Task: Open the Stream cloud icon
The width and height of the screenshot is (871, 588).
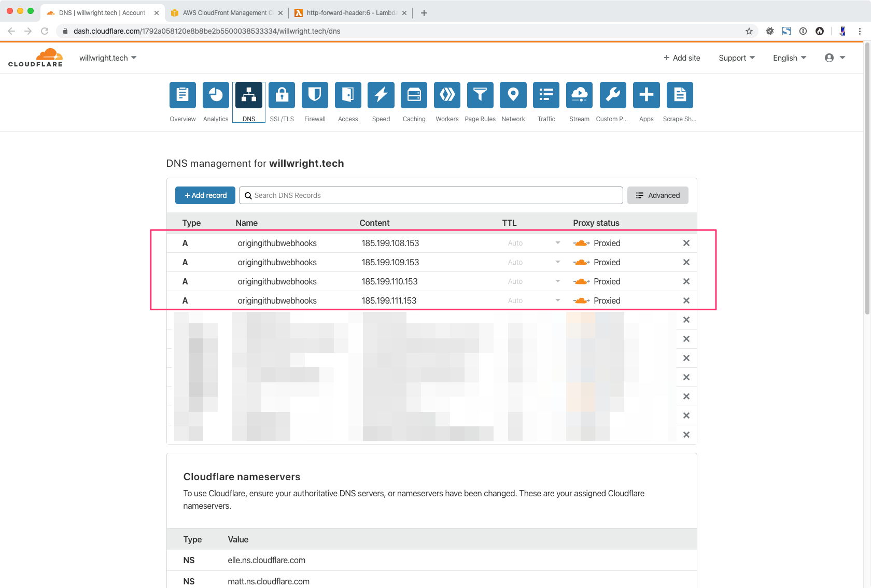Action: tap(579, 95)
